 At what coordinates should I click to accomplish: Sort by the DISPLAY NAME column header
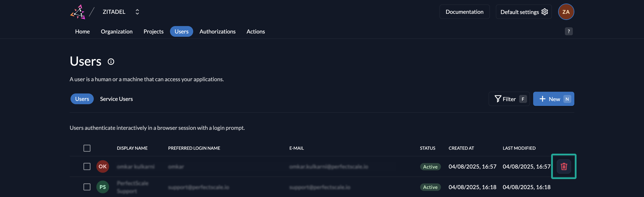click(x=132, y=148)
